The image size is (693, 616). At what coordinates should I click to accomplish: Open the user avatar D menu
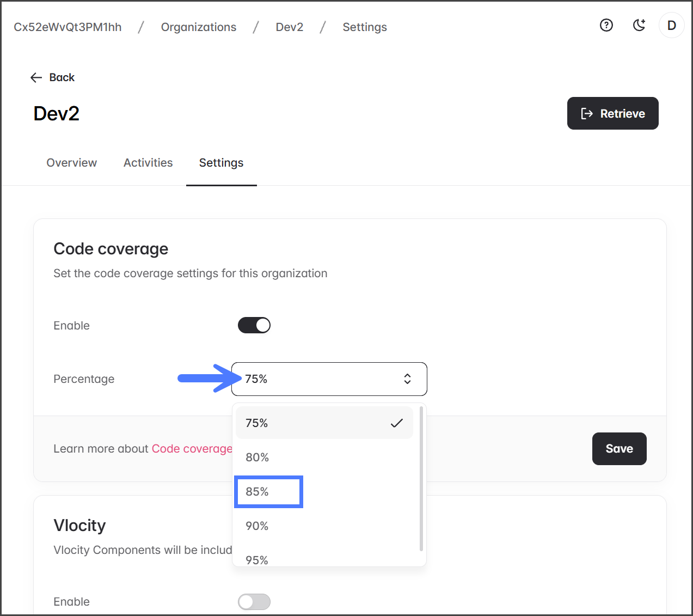coord(671,25)
